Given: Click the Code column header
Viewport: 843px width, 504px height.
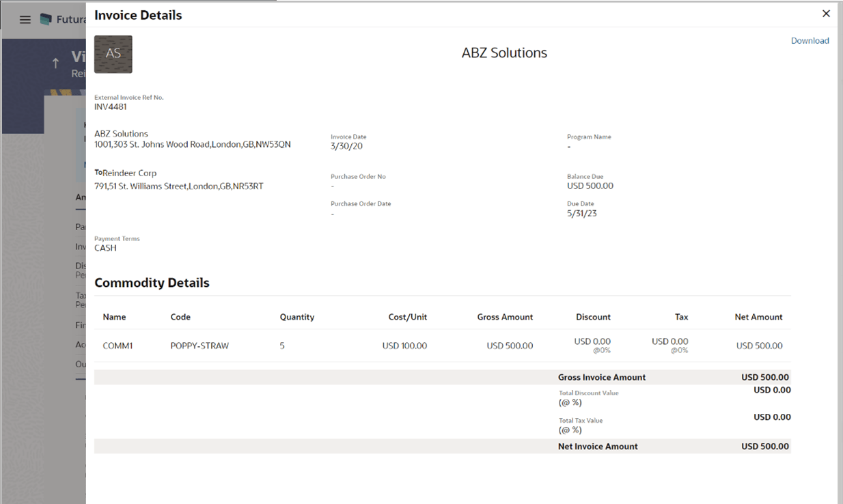Looking at the screenshot, I should 180,317.
